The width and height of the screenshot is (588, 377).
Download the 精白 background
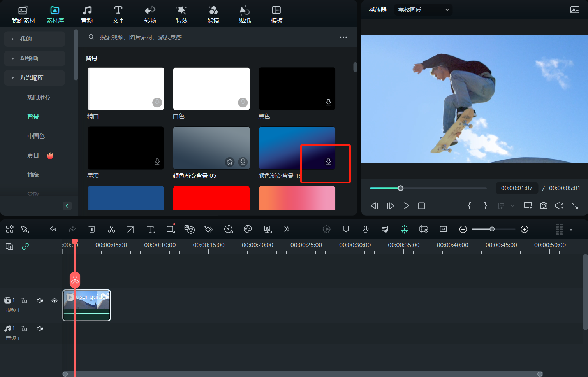[x=157, y=102]
